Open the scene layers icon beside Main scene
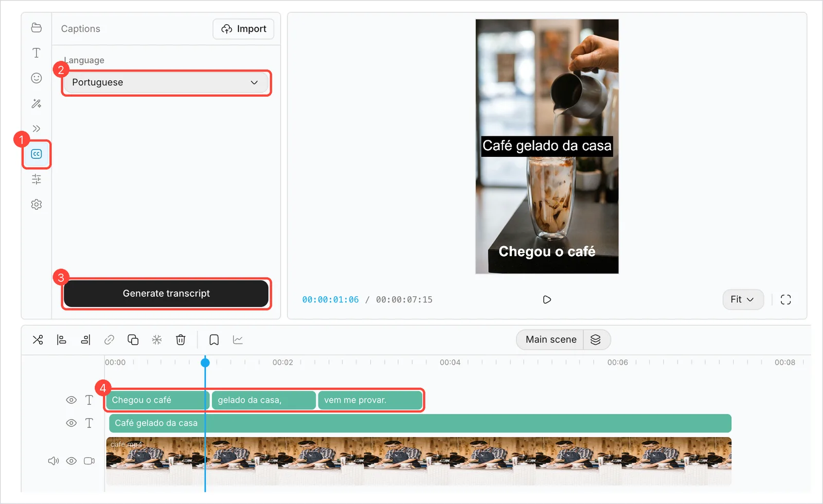The height and width of the screenshot is (504, 823). pos(596,339)
